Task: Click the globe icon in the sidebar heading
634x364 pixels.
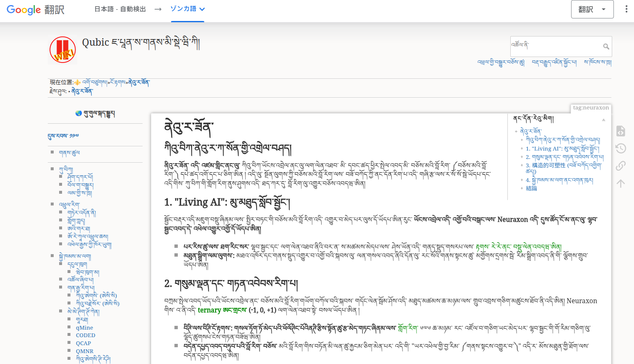Action: (78, 113)
